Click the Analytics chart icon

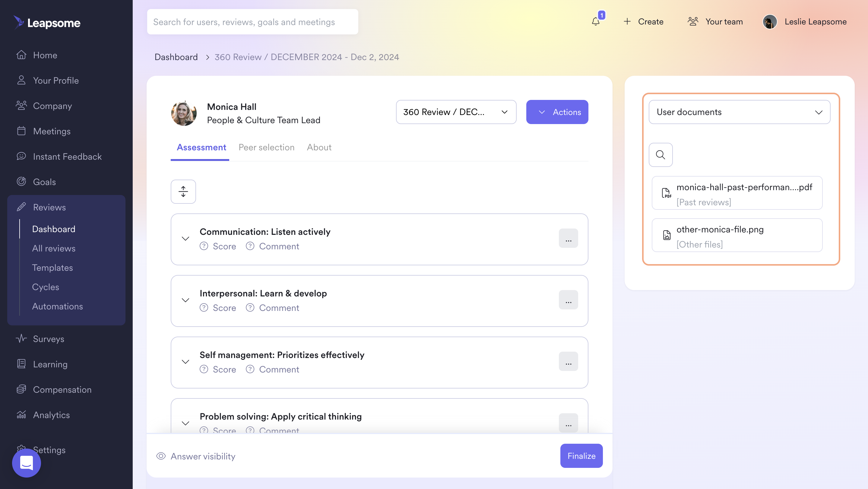[21, 414]
